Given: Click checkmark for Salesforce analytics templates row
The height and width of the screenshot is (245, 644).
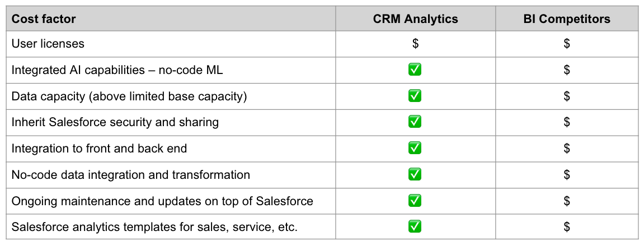Looking at the screenshot, I should [415, 226].
